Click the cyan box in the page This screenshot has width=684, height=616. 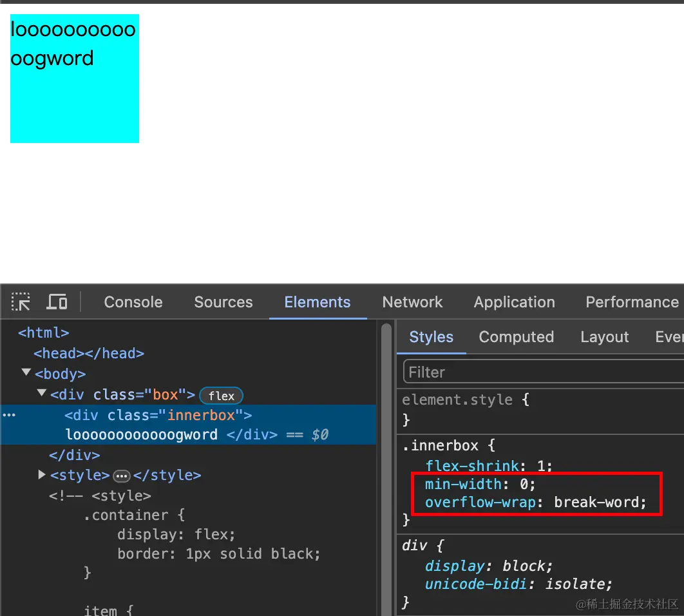pyautogui.click(x=75, y=79)
